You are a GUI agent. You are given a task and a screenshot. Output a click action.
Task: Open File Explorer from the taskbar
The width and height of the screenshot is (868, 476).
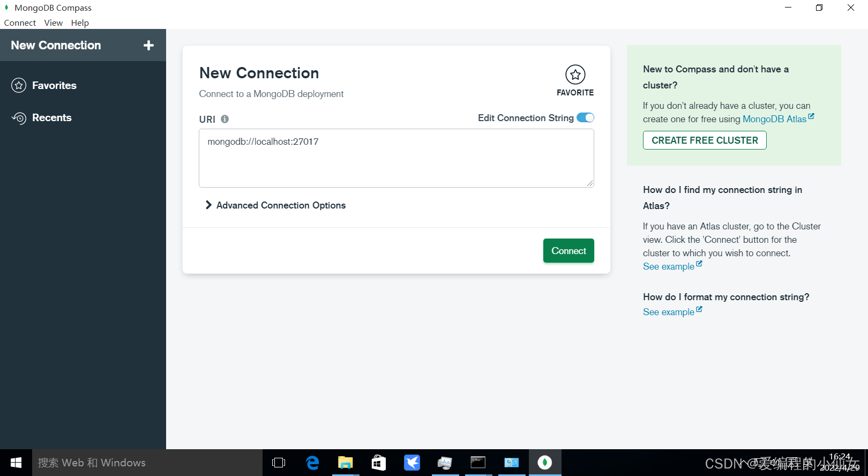click(346, 463)
